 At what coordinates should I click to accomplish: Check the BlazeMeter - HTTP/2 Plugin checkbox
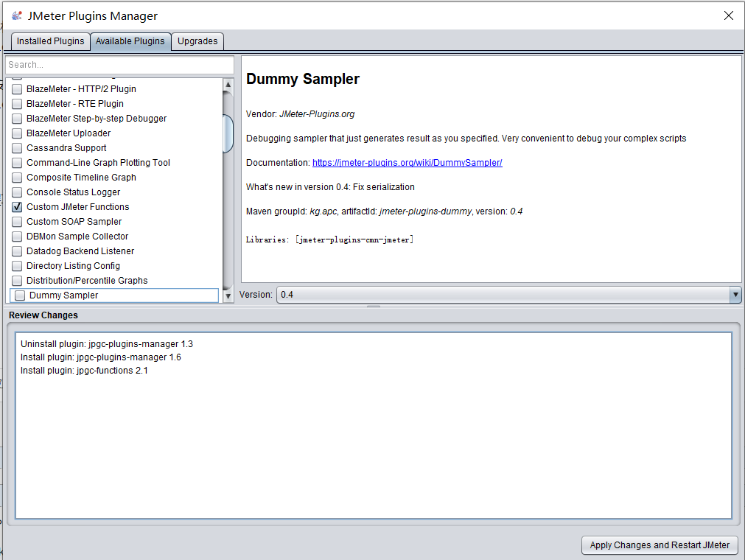[x=17, y=89]
